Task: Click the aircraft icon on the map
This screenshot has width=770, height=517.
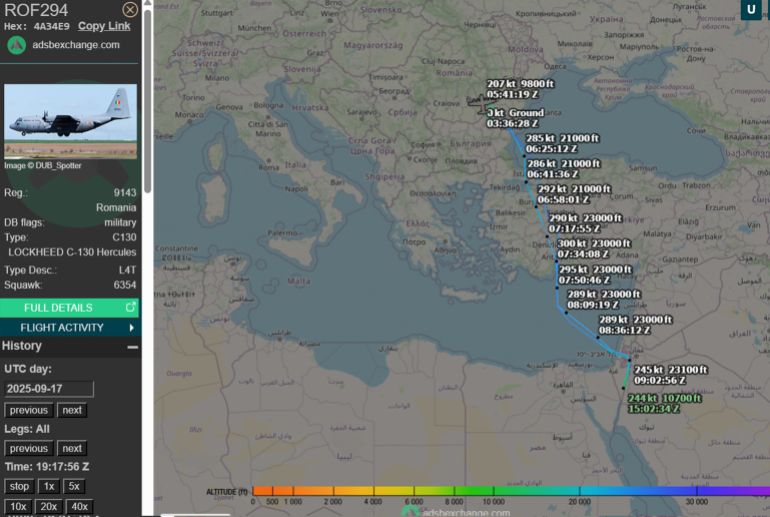Action: tap(477, 101)
